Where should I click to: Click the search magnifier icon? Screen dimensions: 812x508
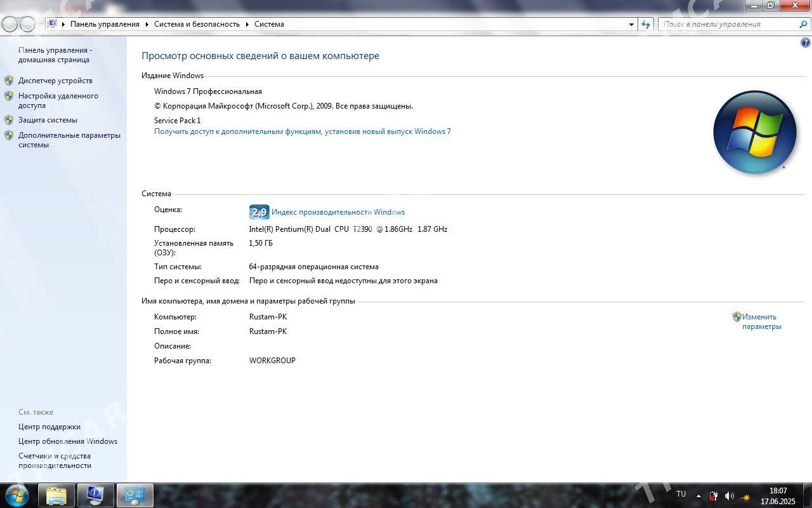point(803,24)
